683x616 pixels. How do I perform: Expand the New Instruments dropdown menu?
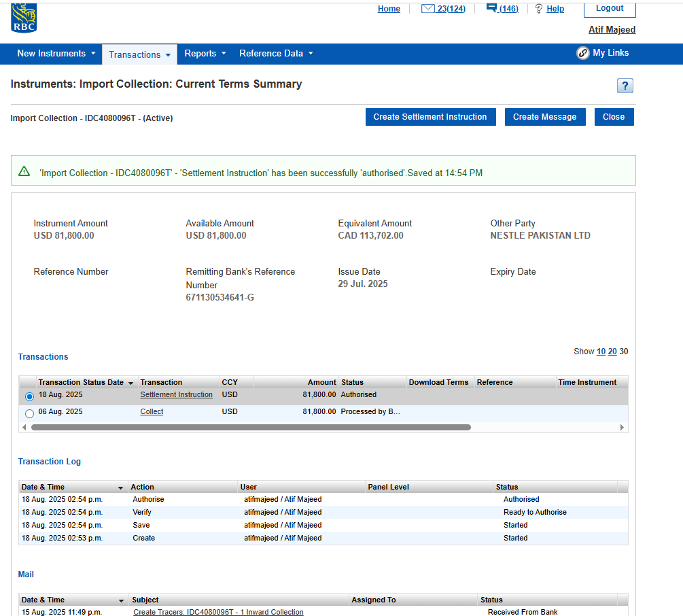click(x=56, y=54)
